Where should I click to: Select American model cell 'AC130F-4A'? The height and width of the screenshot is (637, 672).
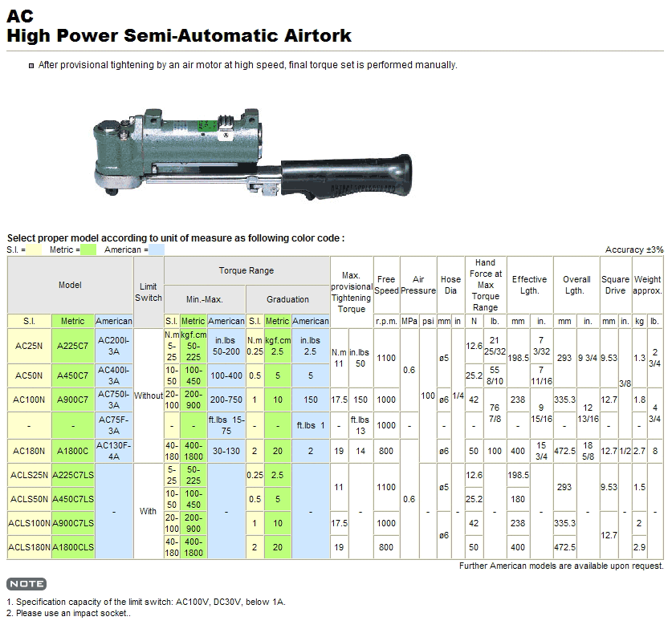(113, 451)
